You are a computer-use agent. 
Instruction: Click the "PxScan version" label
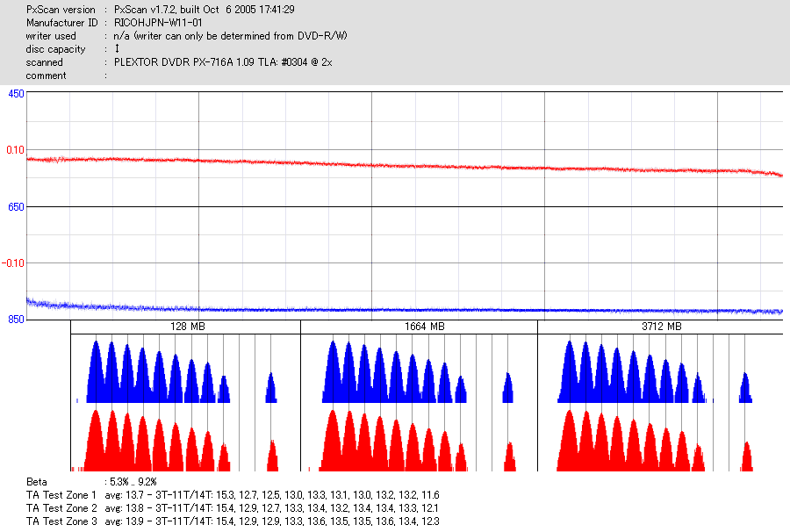(61, 10)
